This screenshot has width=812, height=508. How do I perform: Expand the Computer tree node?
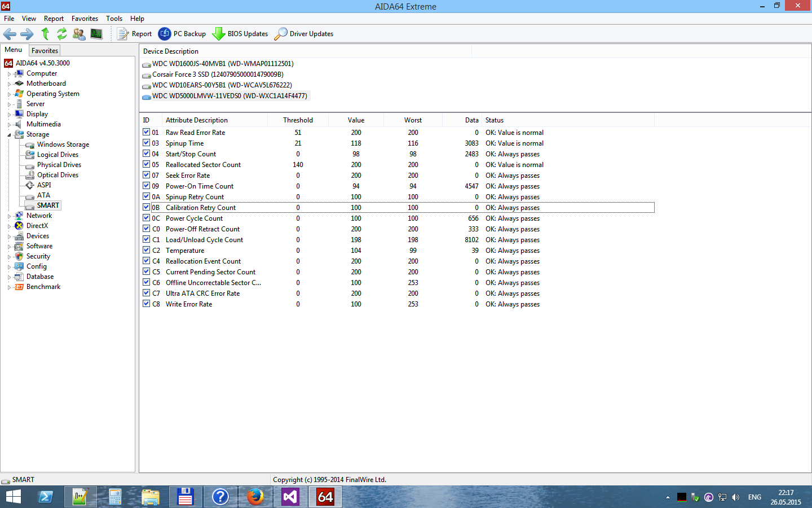(x=9, y=74)
